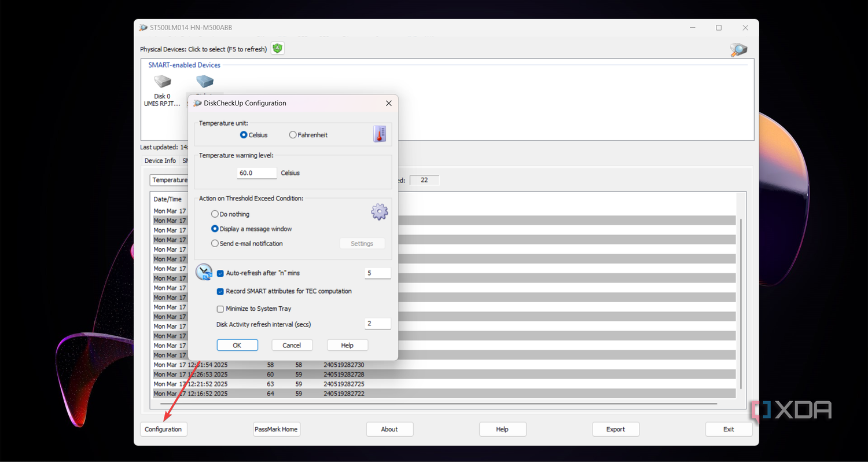Disable the Auto-refresh after n mins checkbox
The height and width of the screenshot is (462, 868).
click(x=220, y=273)
